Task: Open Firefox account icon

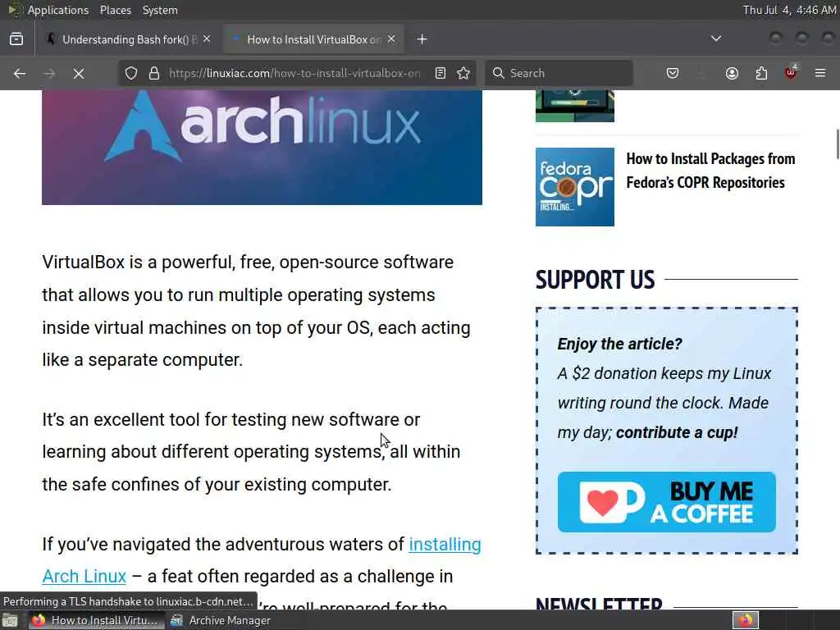Action: pyautogui.click(x=732, y=73)
